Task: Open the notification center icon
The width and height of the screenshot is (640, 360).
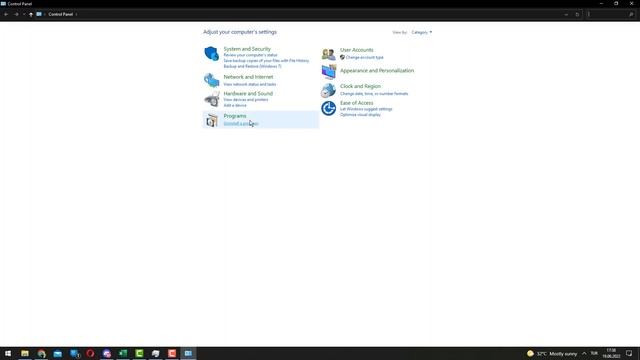Action: (x=629, y=354)
